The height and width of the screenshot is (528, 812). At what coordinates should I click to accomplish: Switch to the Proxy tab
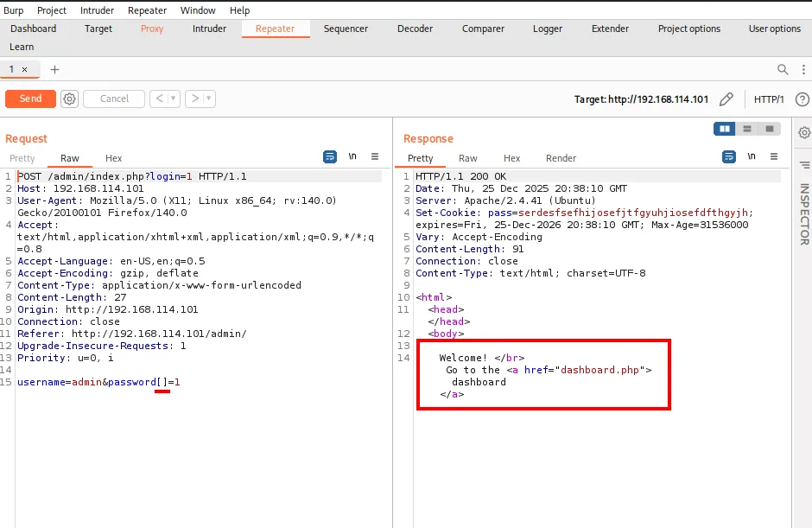point(152,29)
